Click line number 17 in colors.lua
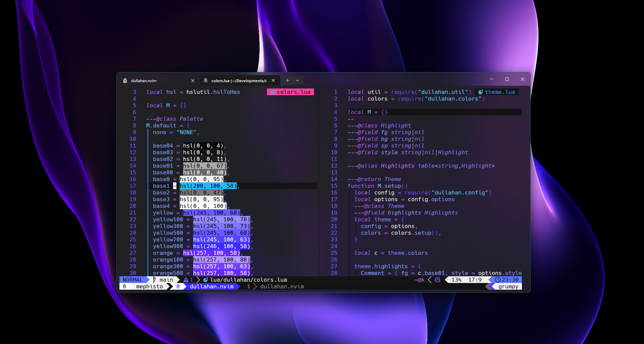Screen dimensions: 644x344 (x=133, y=186)
